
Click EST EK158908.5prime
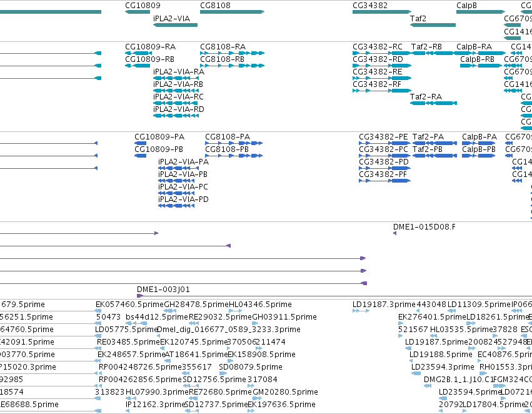261,355
